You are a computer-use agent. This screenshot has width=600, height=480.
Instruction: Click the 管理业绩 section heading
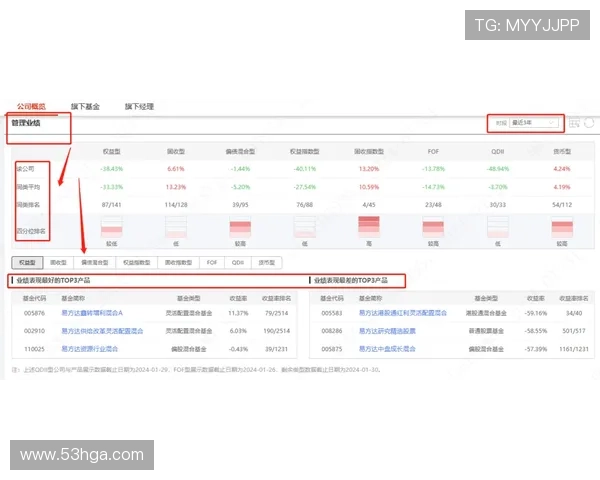coord(26,123)
